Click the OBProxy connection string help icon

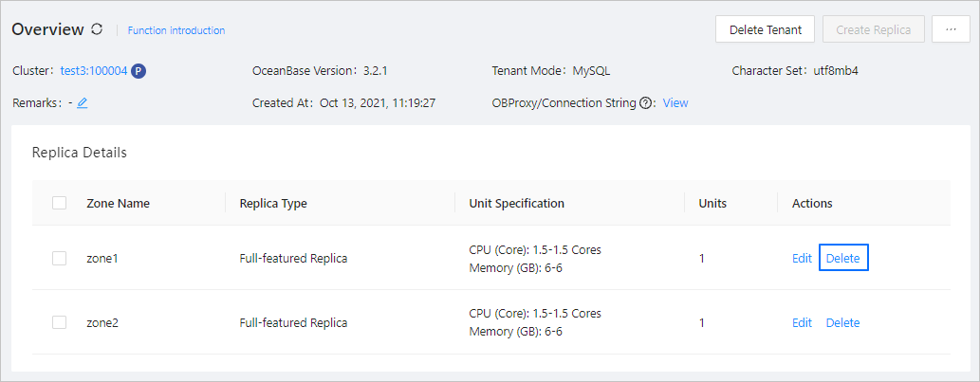click(x=647, y=102)
